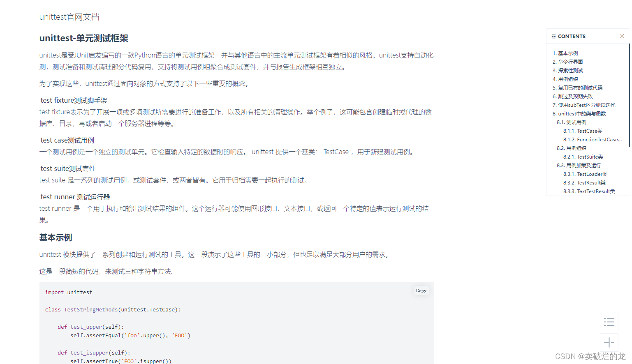Go to contents item 3. 探索性测试
The height and width of the screenshot is (364, 632).
click(x=567, y=70)
